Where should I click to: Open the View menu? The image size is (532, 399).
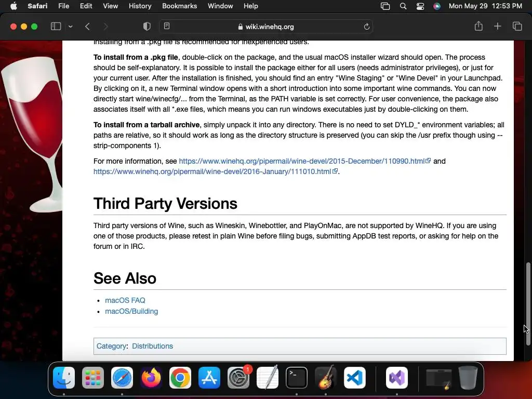[110, 6]
